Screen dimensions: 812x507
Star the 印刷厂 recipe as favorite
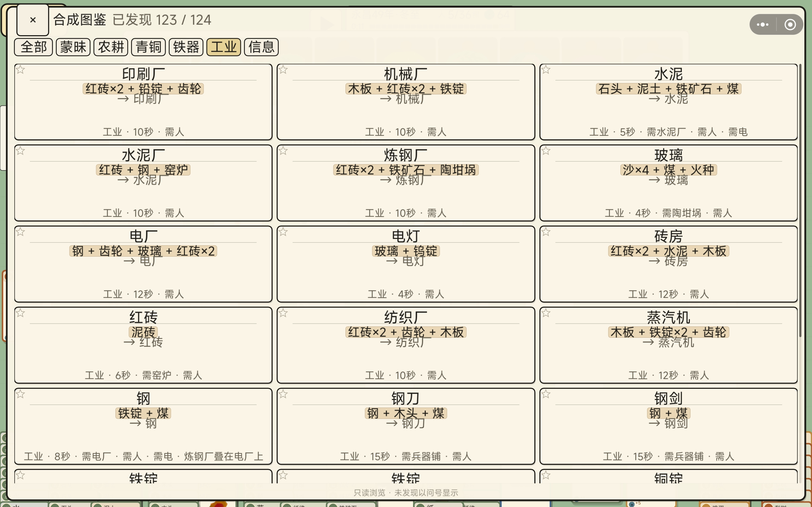pyautogui.click(x=21, y=70)
